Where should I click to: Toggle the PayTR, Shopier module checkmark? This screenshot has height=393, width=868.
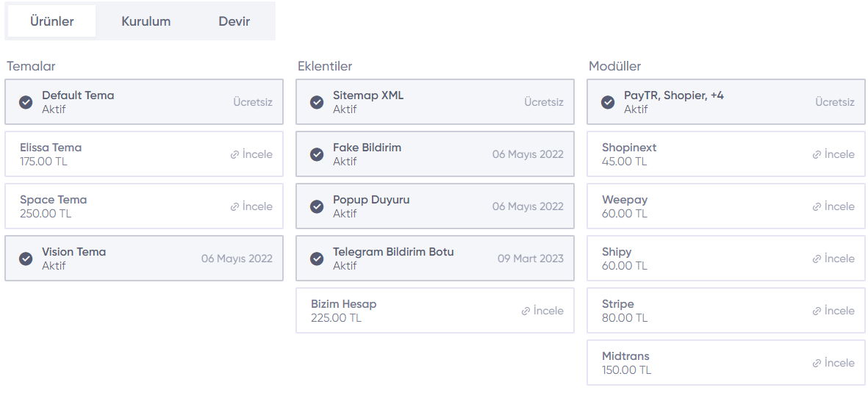(x=608, y=102)
